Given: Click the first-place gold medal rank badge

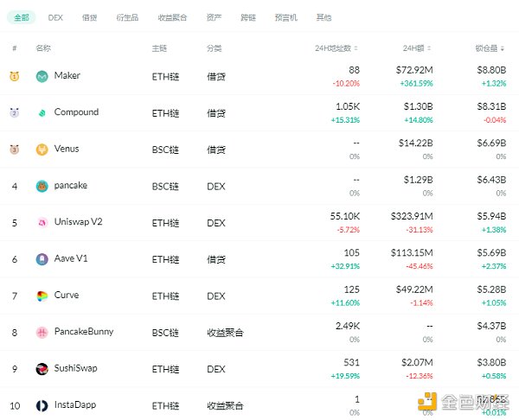Looking at the screenshot, I should click(15, 76).
